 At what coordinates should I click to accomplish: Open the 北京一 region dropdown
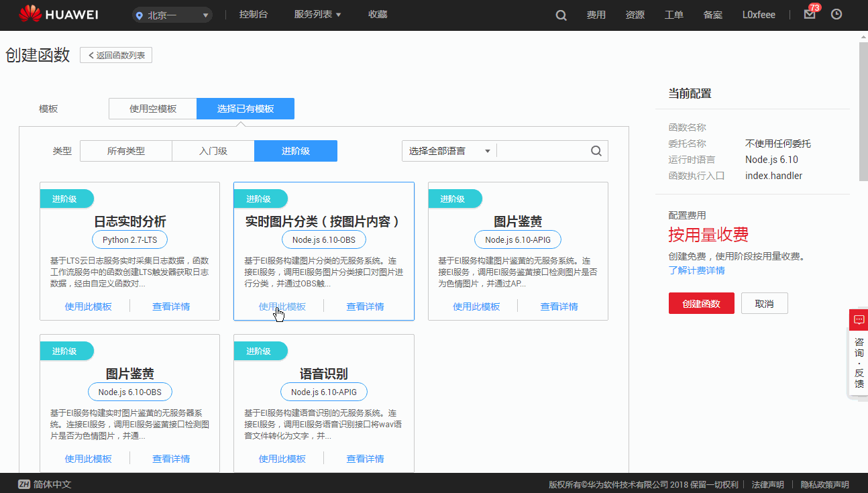pos(172,14)
